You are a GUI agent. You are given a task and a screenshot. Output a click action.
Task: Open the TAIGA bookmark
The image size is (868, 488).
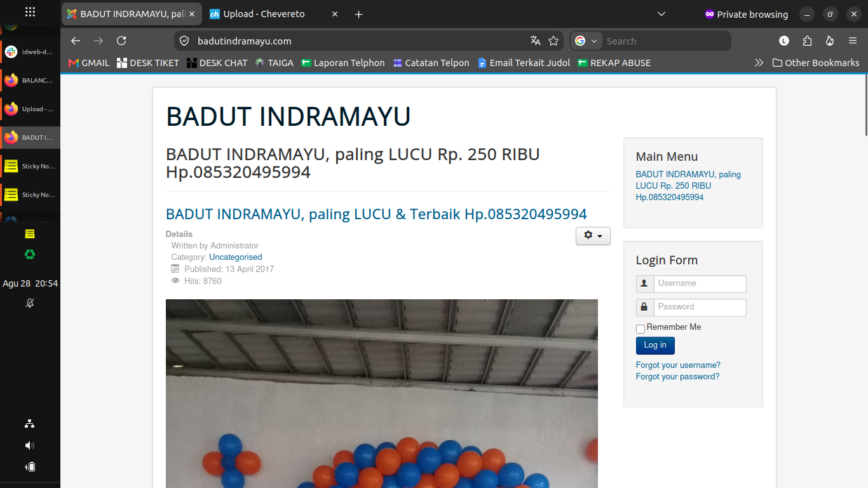tap(274, 63)
